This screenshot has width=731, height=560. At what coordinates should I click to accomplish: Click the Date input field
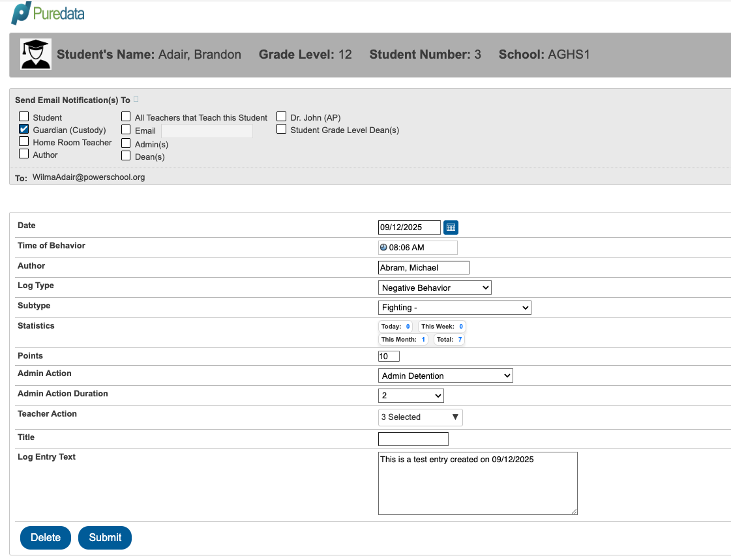[410, 228]
